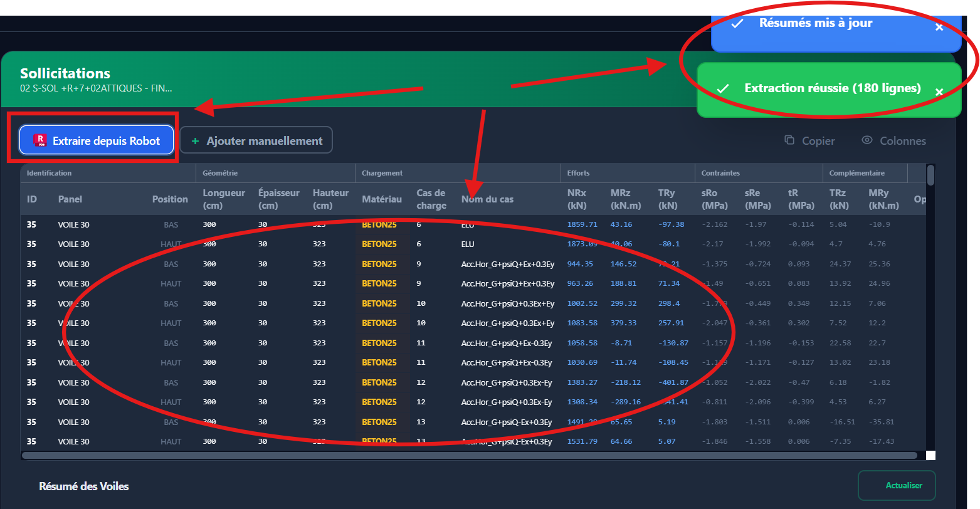980x509 pixels.
Task: Dismiss the 'Résumés mis à jour' notification
Action: 939,28
